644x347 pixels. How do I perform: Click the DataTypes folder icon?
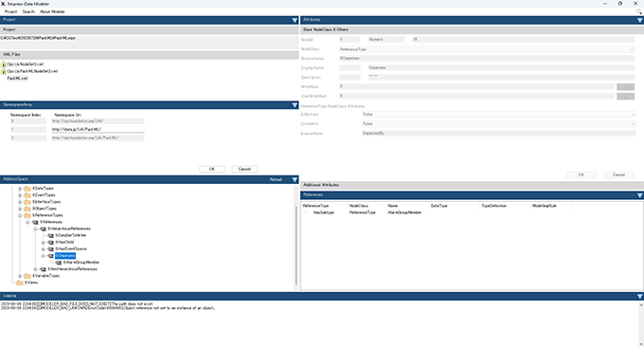tap(27, 189)
